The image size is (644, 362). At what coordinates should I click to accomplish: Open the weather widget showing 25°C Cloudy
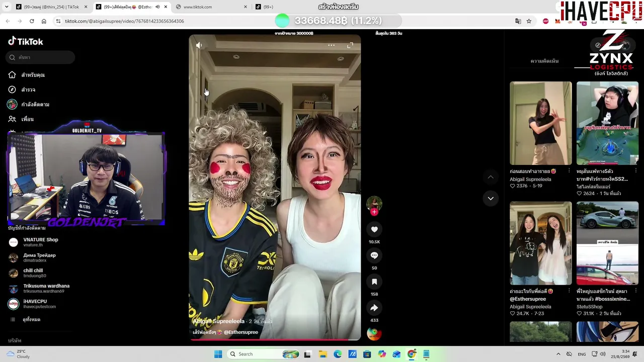click(18, 354)
